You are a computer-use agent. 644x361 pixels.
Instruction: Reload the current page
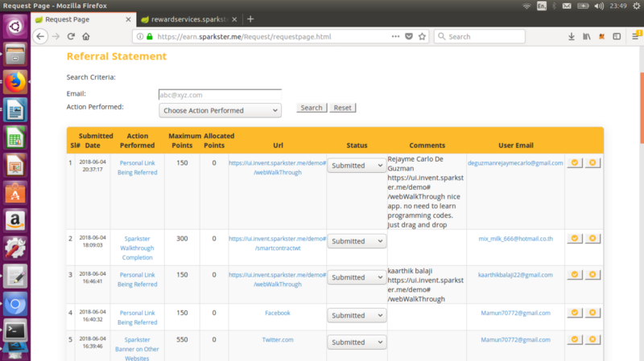pos(71,36)
